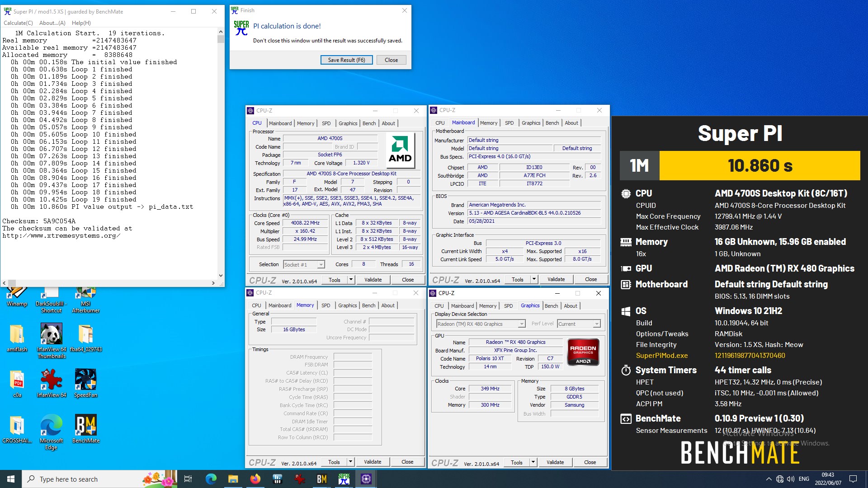The height and width of the screenshot is (488, 868).
Task: Open IrfanView 64 Thumbnails desktop icon
Action: pyautogui.click(x=51, y=341)
